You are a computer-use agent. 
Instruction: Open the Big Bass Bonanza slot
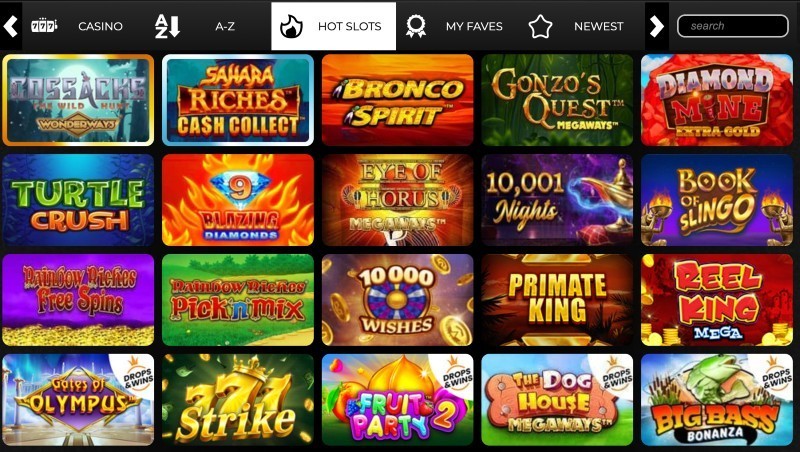(717, 400)
